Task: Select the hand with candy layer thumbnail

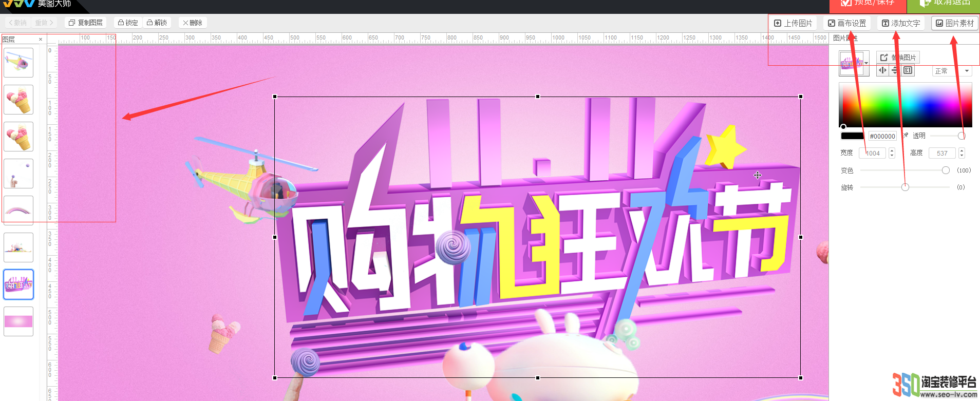Action: coord(18,174)
